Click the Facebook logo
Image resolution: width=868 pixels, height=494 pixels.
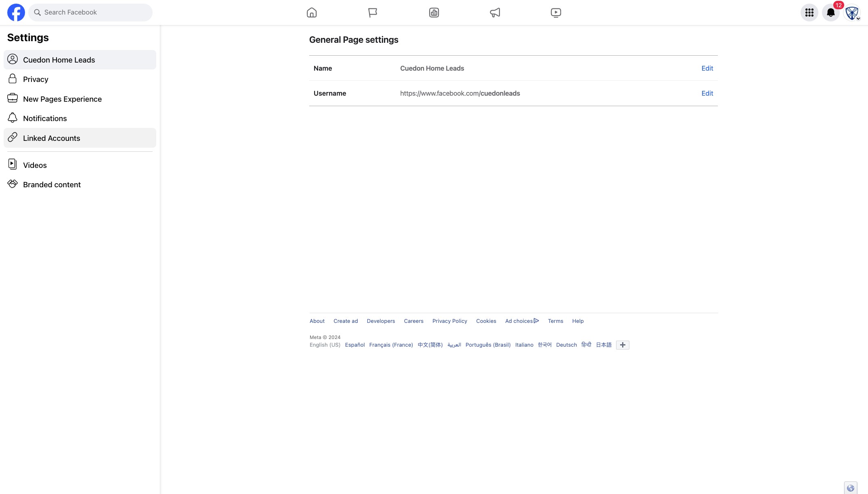(x=16, y=13)
